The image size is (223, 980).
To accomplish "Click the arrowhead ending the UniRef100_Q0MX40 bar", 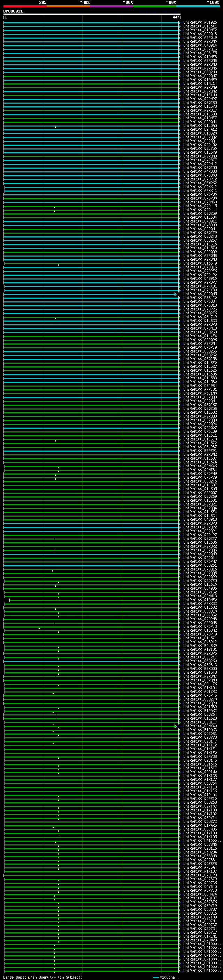I will tap(176, 726).
